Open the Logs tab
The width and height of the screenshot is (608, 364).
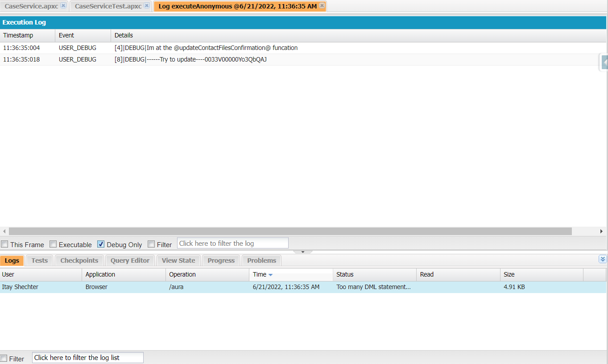pyautogui.click(x=12, y=261)
